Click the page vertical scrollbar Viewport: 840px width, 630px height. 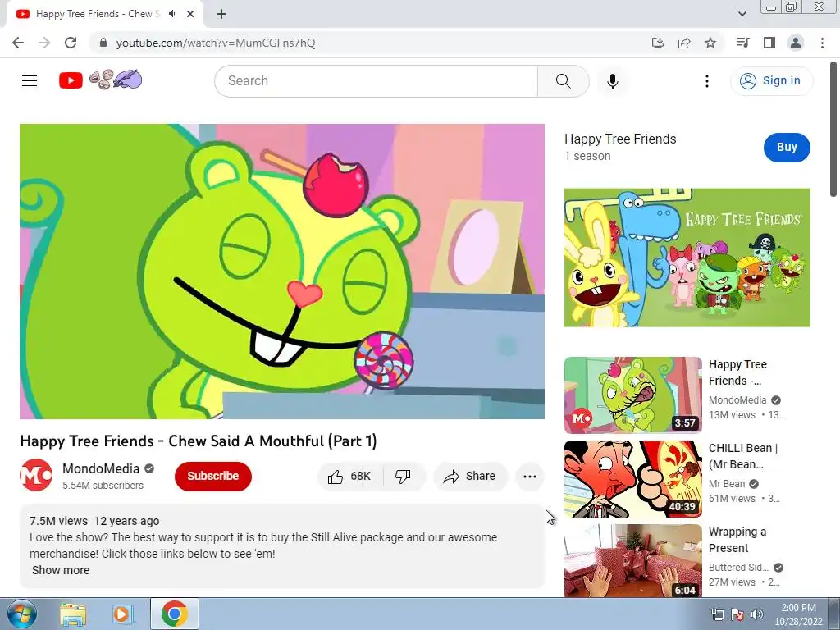pos(833,129)
